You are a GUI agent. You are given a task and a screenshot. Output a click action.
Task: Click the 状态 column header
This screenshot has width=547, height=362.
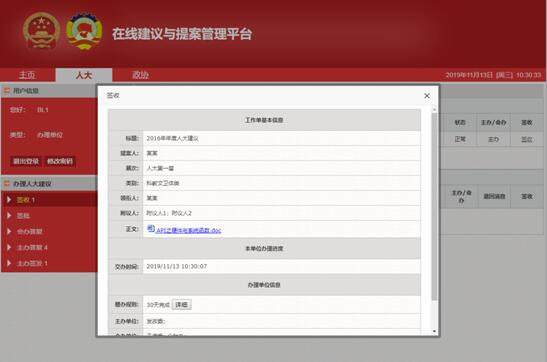(460, 122)
